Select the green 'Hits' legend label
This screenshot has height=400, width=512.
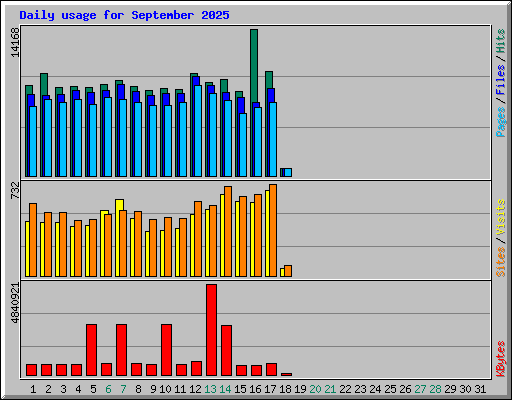click(501, 41)
